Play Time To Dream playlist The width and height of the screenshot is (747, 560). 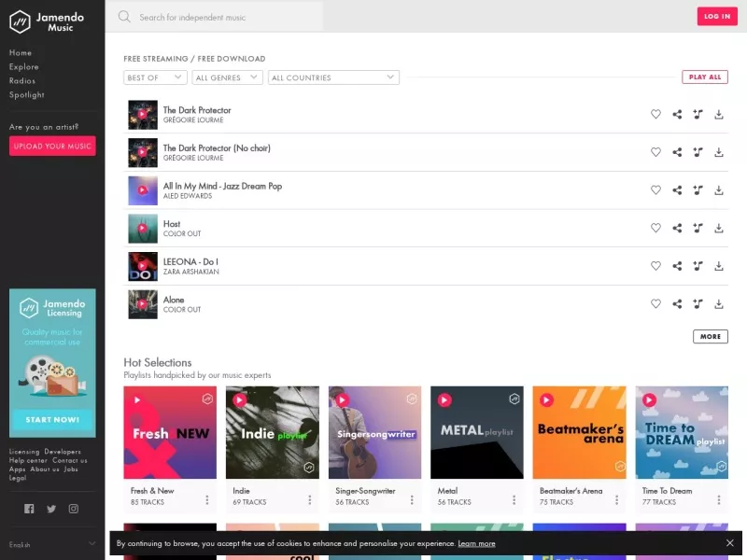pos(649,400)
